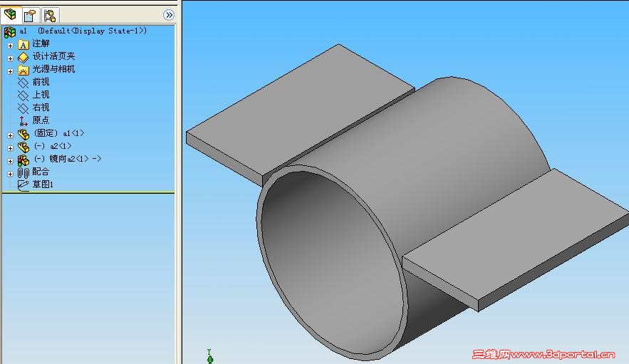Select the 上视 plane label

click(x=41, y=95)
